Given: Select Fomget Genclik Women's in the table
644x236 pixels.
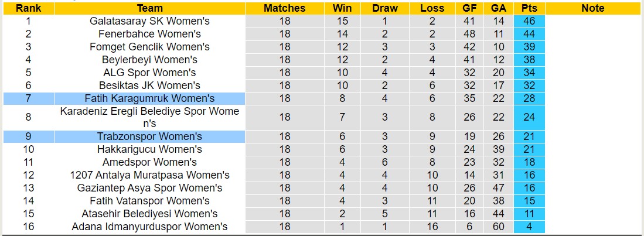Looking at the screenshot, I should tap(149, 47).
